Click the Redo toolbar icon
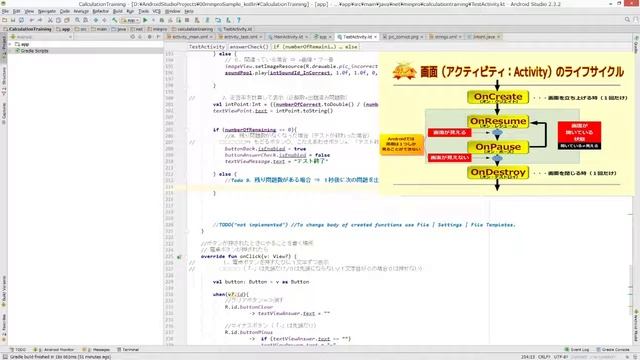Image resolution: width=640 pixels, height=360 pixels. [40, 20]
